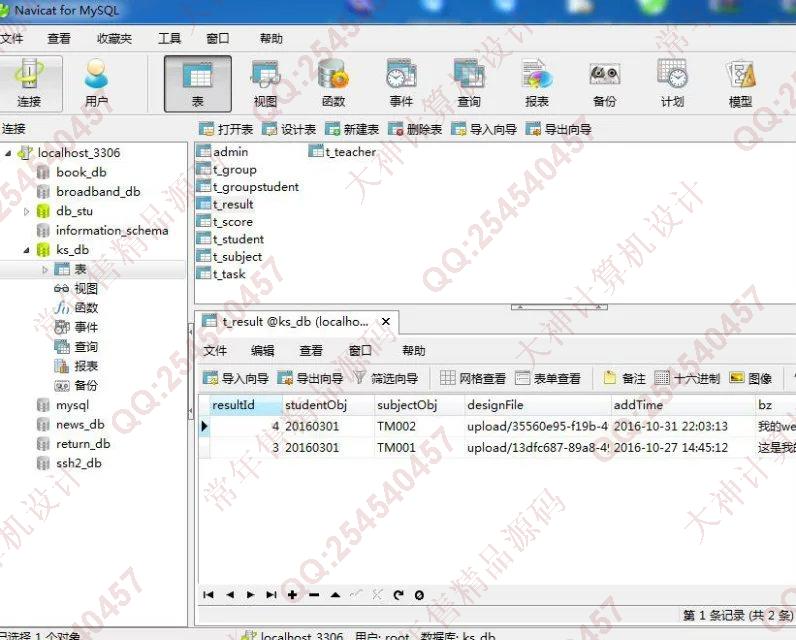Select the t_task table

[x=221, y=274]
